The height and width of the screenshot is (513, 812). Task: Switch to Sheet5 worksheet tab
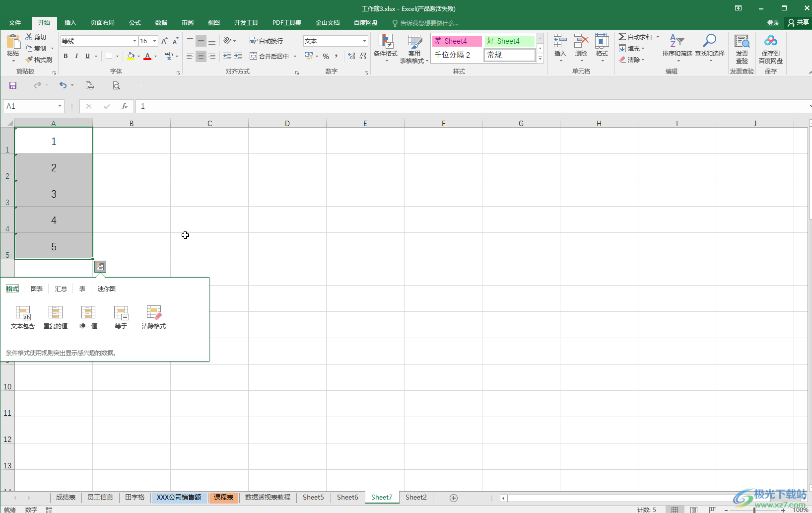[x=313, y=497]
